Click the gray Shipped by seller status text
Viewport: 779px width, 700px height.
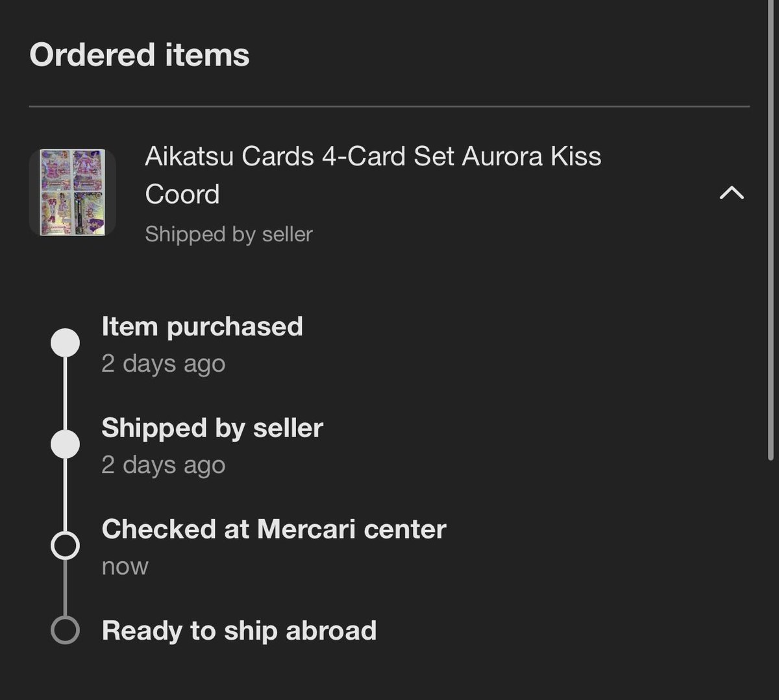coord(229,234)
